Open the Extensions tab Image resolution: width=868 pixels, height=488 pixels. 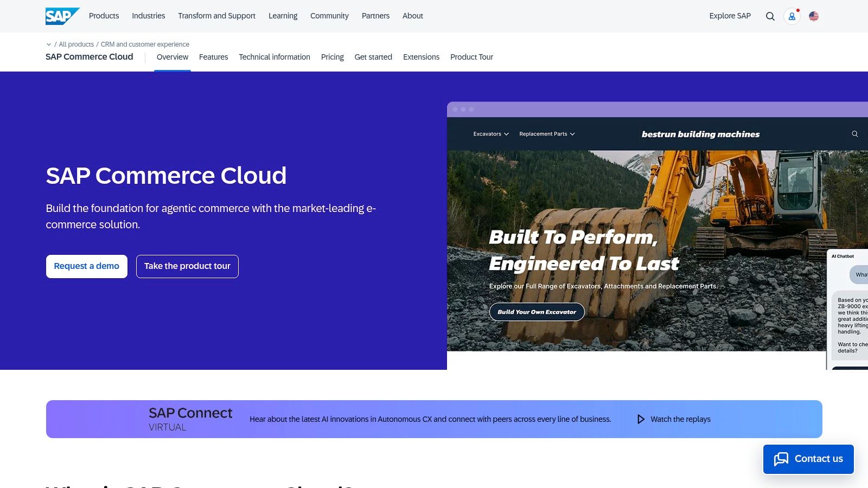coord(421,57)
